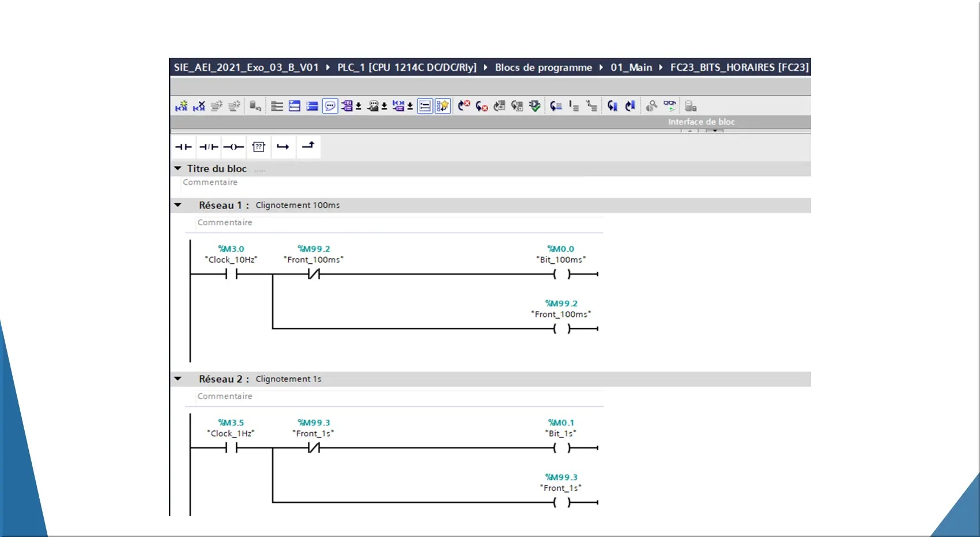Toggle free-form comments speech bubble button
Image resolution: width=980 pixels, height=537 pixels.
[x=330, y=106]
